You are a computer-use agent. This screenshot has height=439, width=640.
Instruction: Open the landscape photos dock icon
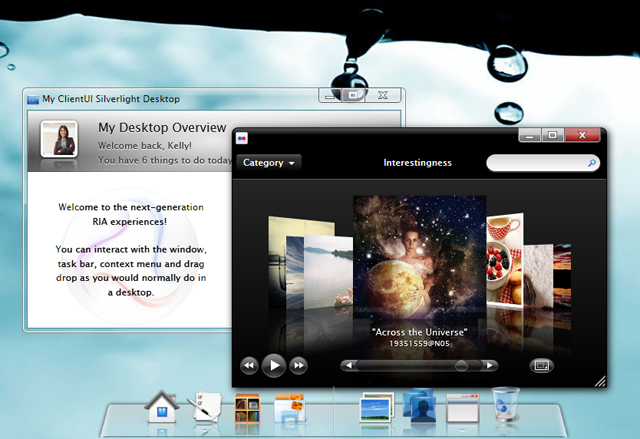tap(377, 409)
